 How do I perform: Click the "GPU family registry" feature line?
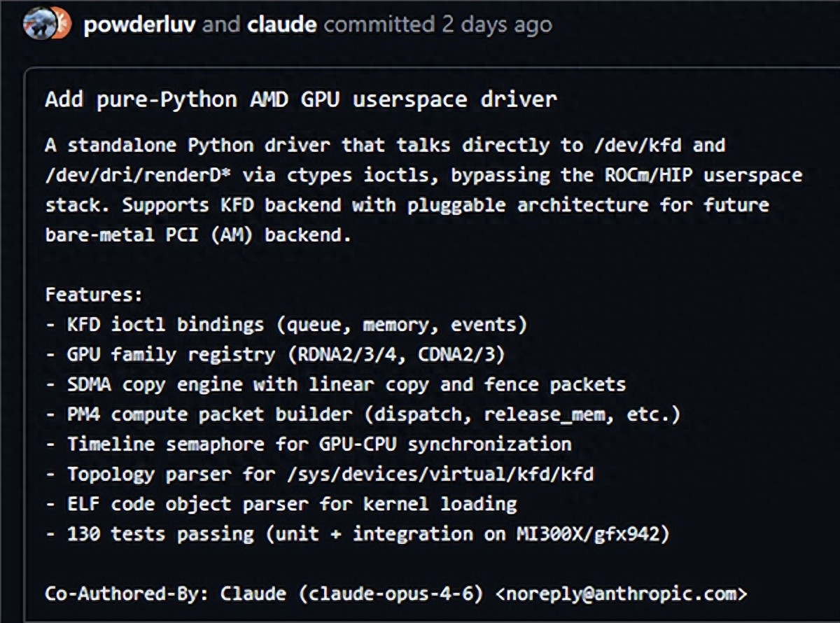pos(171,354)
